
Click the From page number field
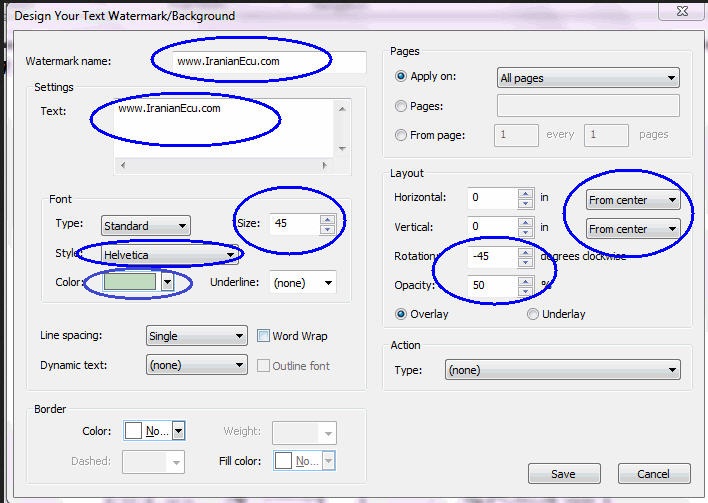517,135
